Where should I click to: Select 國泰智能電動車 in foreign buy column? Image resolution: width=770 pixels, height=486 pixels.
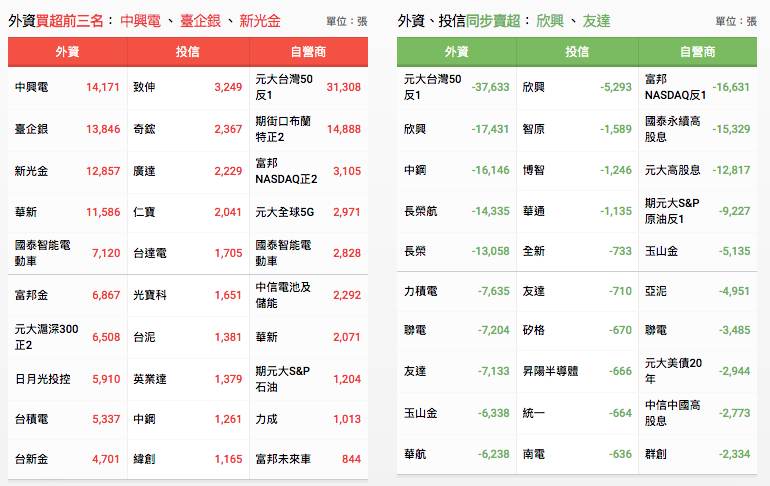pos(43,253)
